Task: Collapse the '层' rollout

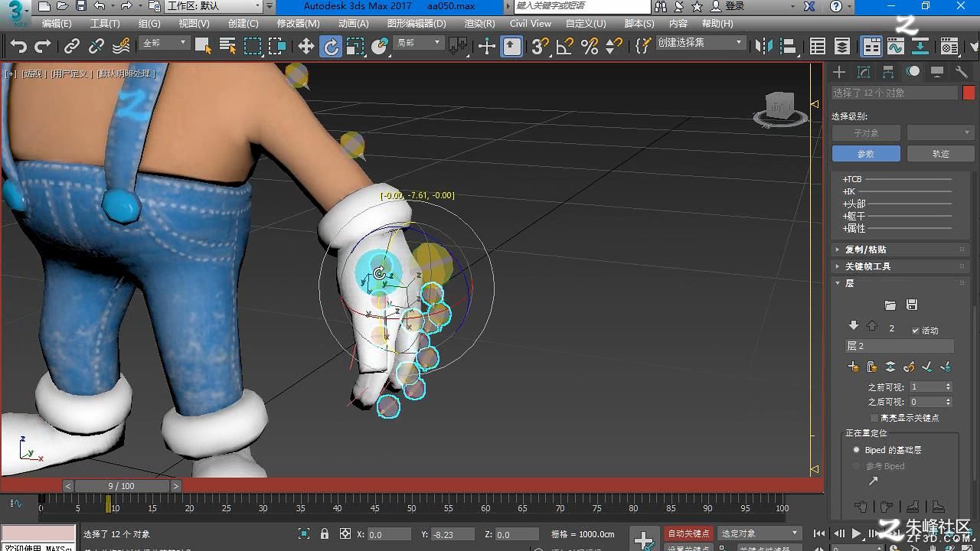Action: 900,283
